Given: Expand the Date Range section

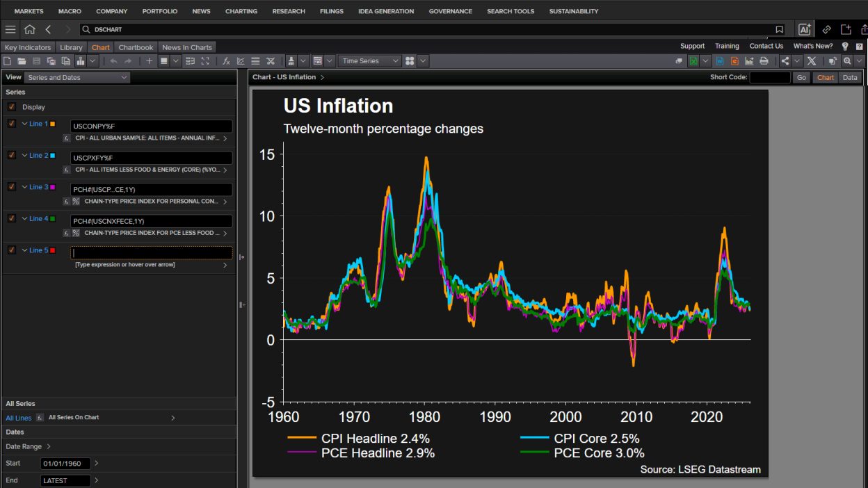Looking at the screenshot, I should pos(28,446).
